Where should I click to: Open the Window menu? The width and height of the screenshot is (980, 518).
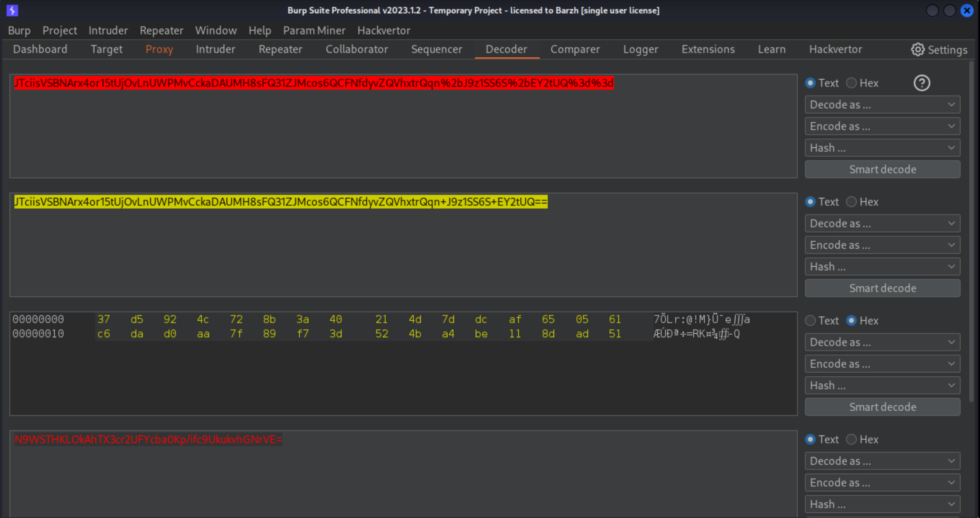(x=216, y=30)
